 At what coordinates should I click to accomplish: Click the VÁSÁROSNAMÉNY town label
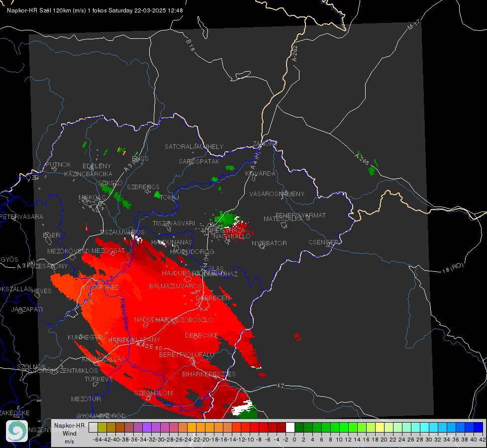coord(277,194)
